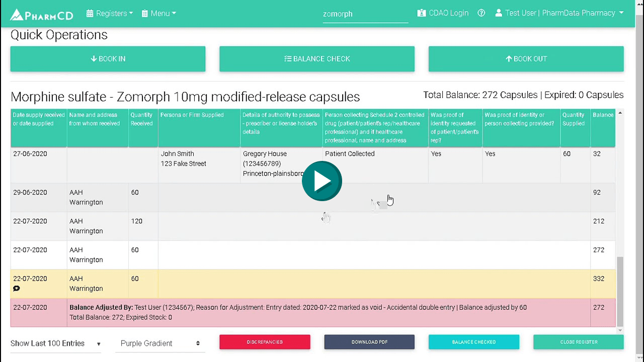Click the 'Balance' column header

point(603,128)
